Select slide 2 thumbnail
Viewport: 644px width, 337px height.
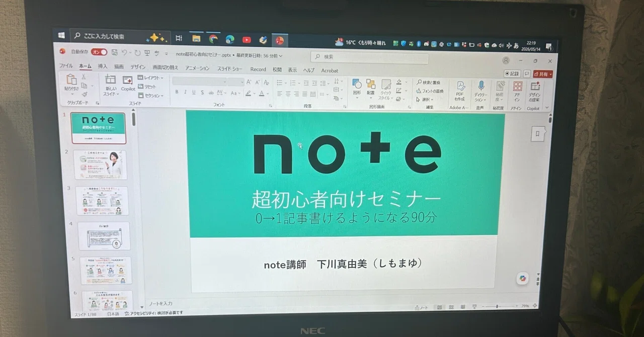click(x=101, y=164)
